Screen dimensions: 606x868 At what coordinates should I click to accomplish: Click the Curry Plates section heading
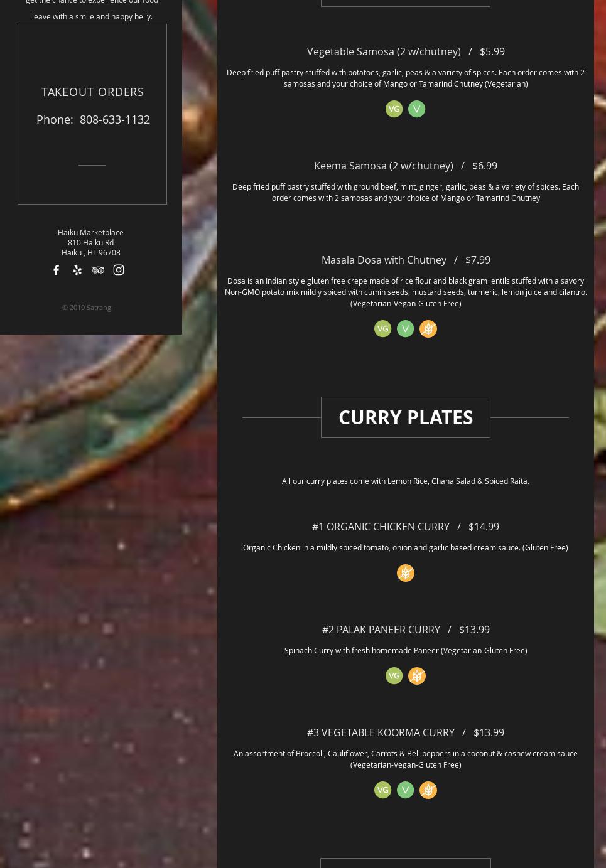coord(406,417)
